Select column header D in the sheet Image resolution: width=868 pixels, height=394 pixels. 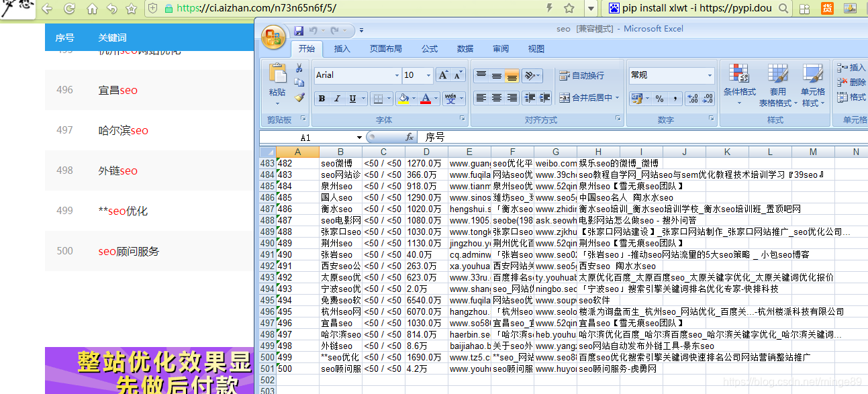point(426,152)
